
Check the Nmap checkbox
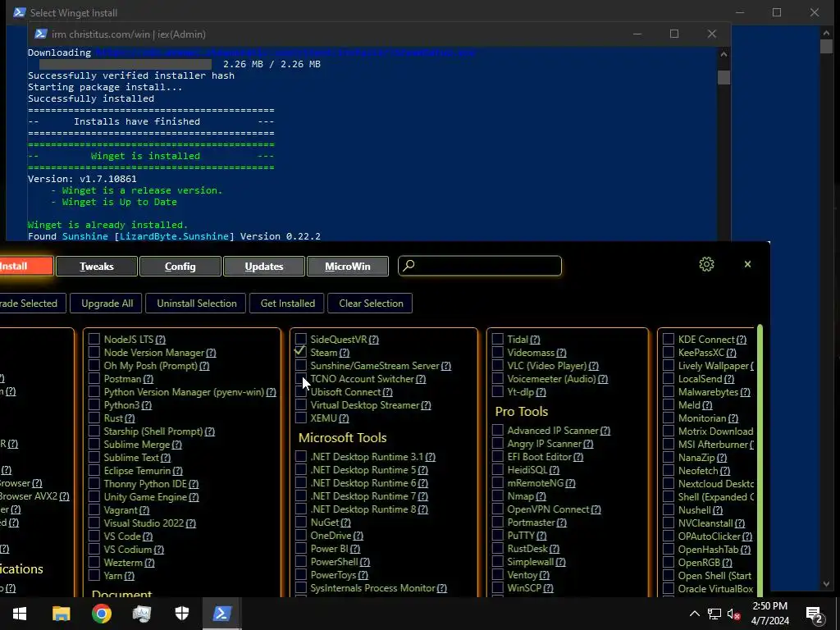498,495
